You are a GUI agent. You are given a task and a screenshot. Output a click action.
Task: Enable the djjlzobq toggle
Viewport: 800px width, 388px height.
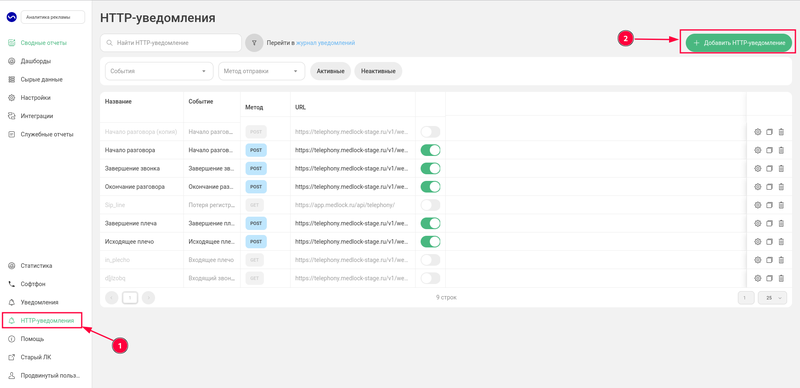coord(430,279)
